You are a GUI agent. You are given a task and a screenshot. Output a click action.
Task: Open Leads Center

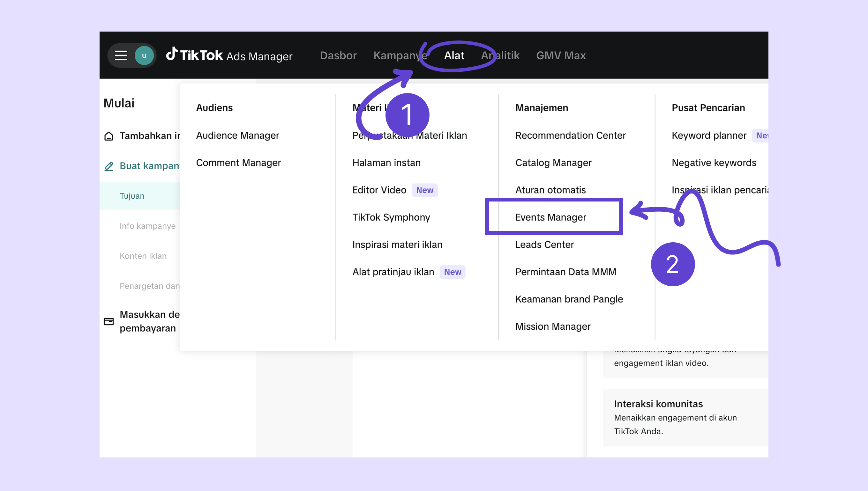544,245
